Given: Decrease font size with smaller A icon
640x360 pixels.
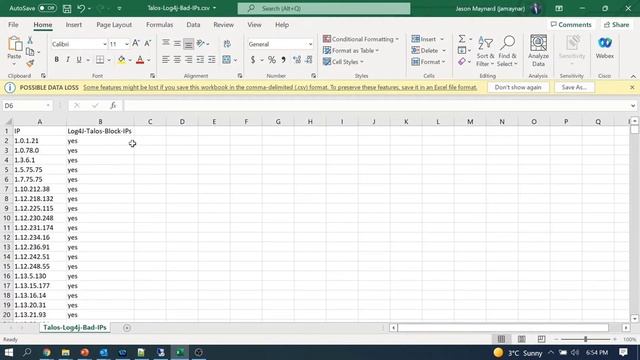Looking at the screenshot, I should click(x=148, y=43).
